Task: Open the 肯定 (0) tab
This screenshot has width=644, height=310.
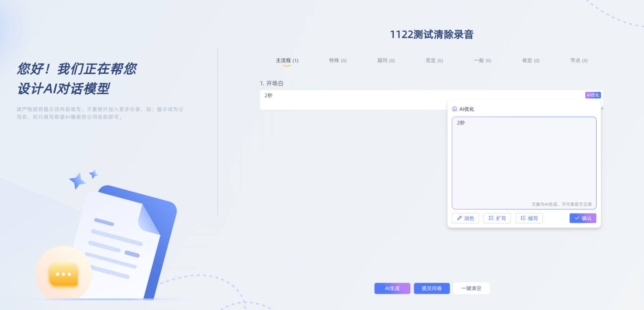Action: (530, 60)
